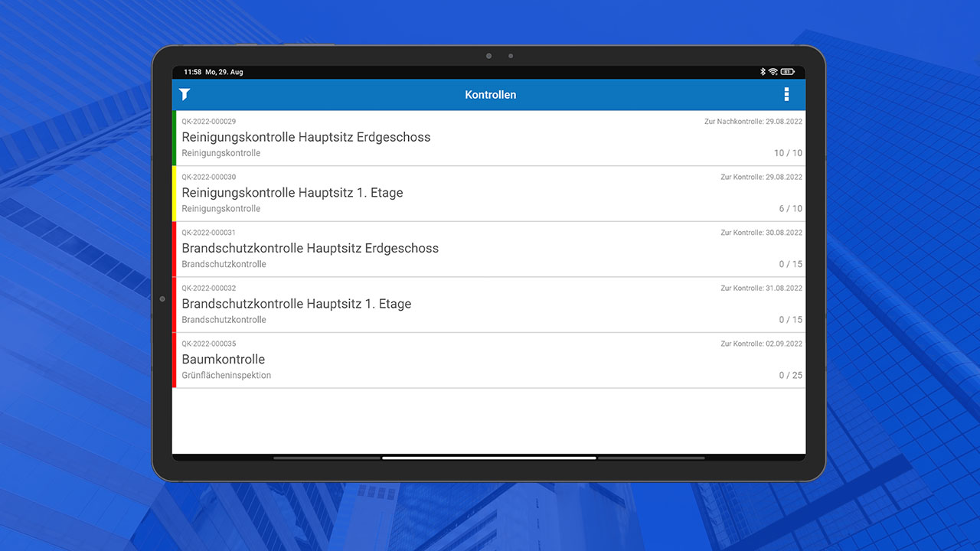The height and width of the screenshot is (551, 980).
Task: Select ID QK-2022-000035
Action: 208,344
